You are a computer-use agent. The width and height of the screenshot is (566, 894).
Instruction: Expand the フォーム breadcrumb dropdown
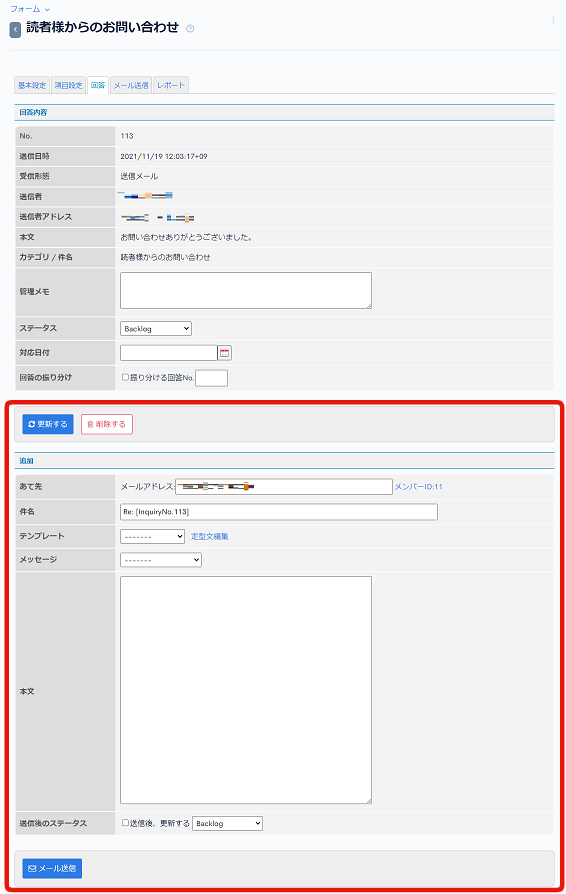coord(30,9)
